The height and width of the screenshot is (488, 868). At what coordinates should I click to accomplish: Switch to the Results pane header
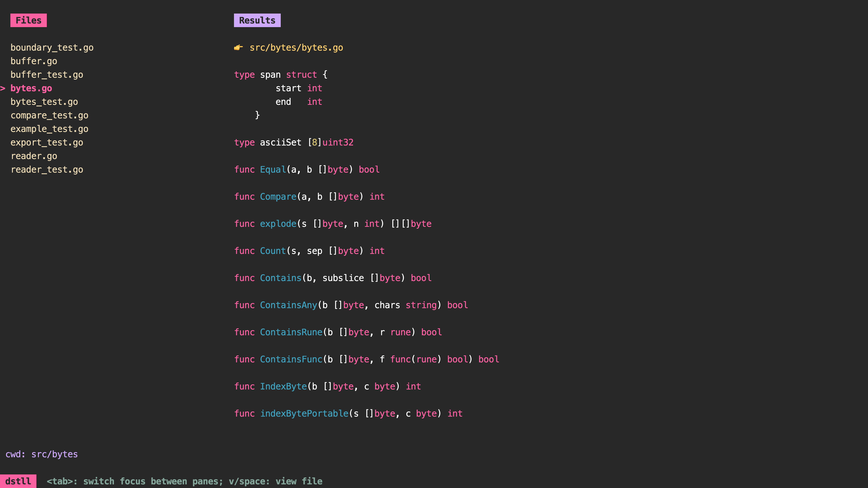257,20
